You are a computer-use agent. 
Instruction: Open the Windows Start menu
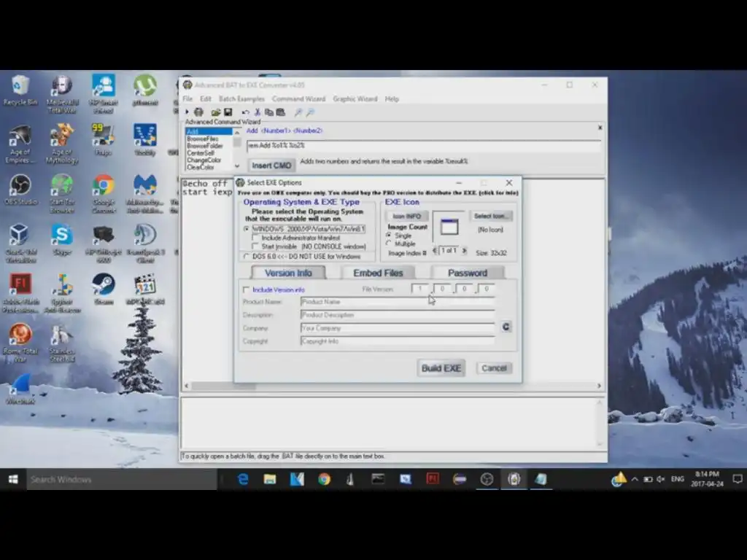pyautogui.click(x=13, y=479)
